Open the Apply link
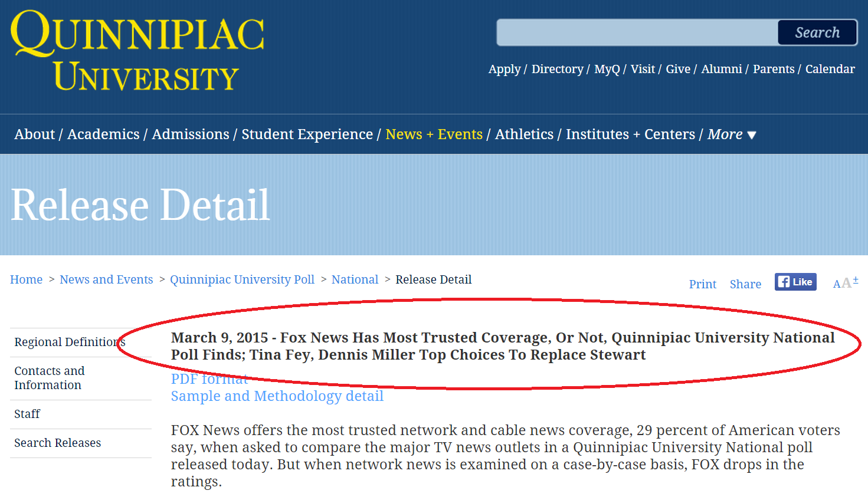868x497 pixels. (x=505, y=69)
